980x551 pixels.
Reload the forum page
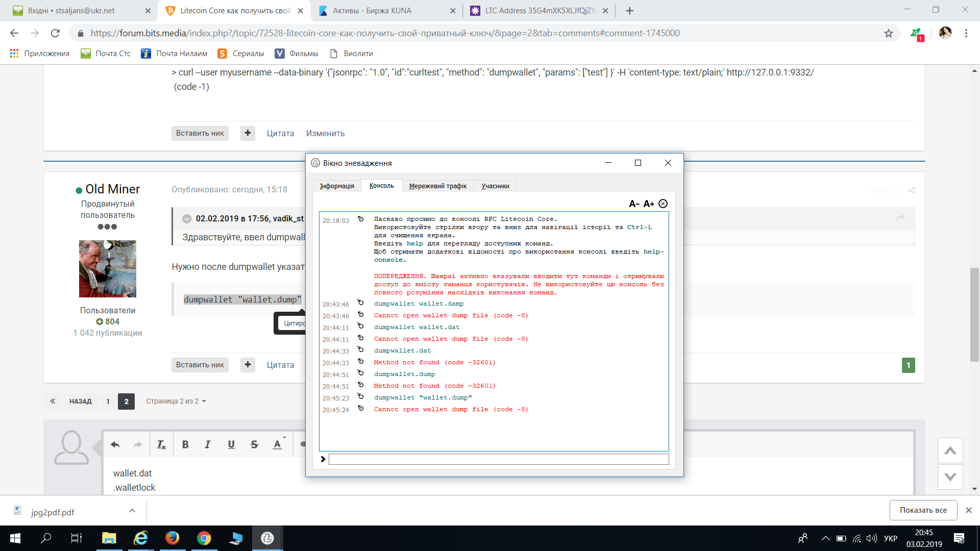click(55, 33)
